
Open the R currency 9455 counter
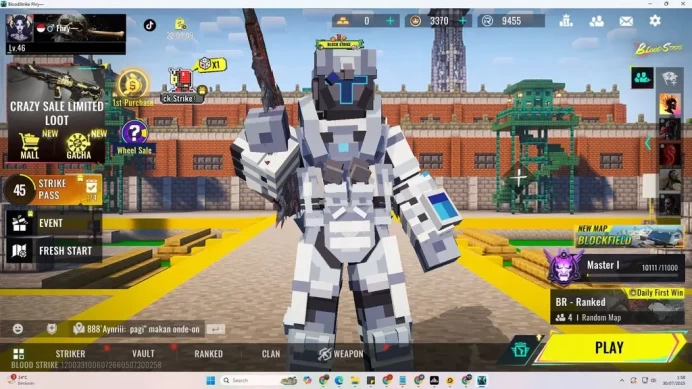[x=511, y=21]
